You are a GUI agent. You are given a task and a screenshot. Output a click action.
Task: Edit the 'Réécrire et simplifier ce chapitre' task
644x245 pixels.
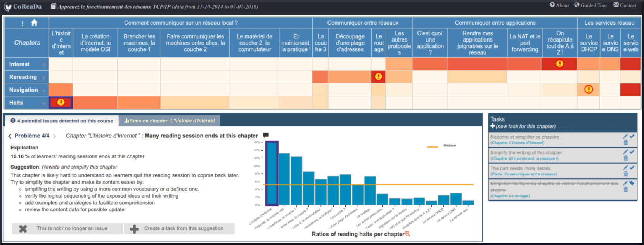tap(625, 136)
